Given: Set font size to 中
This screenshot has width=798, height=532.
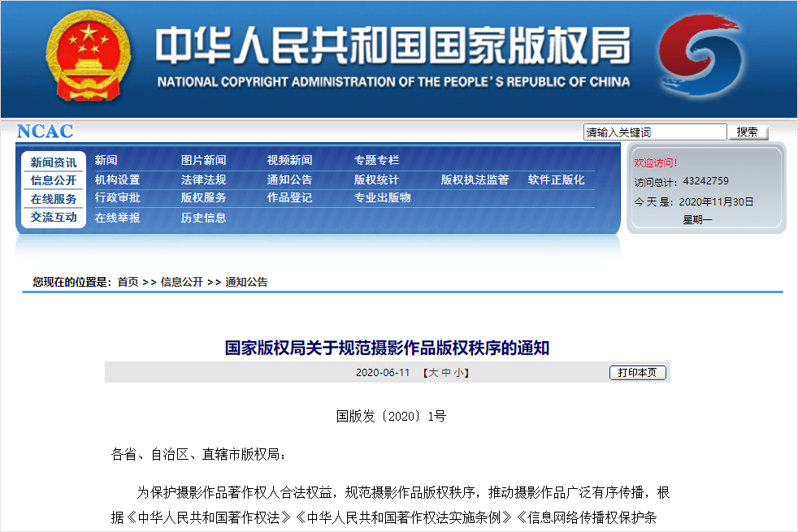Looking at the screenshot, I should (x=446, y=373).
